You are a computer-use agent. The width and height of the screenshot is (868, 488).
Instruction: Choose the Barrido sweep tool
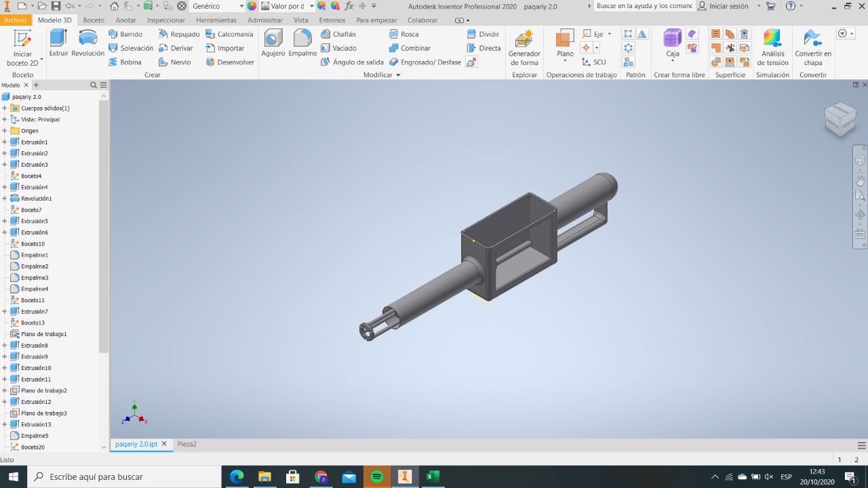click(x=125, y=34)
